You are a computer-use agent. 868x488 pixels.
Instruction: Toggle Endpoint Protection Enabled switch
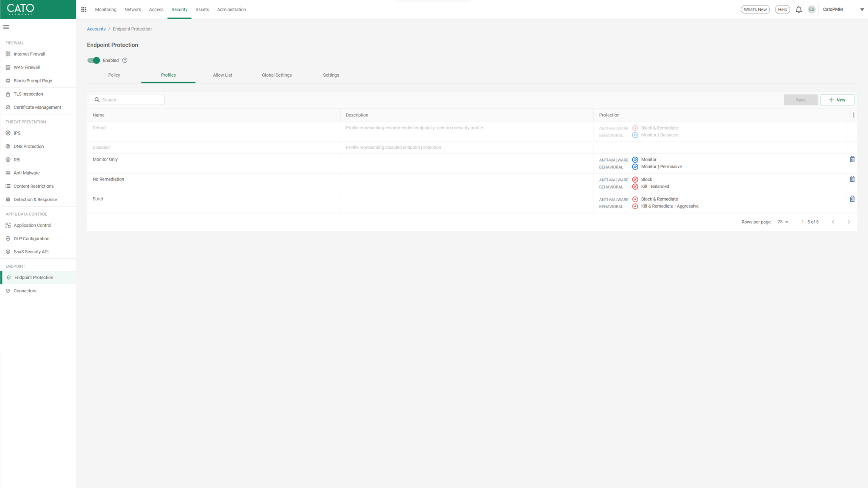click(94, 60)
